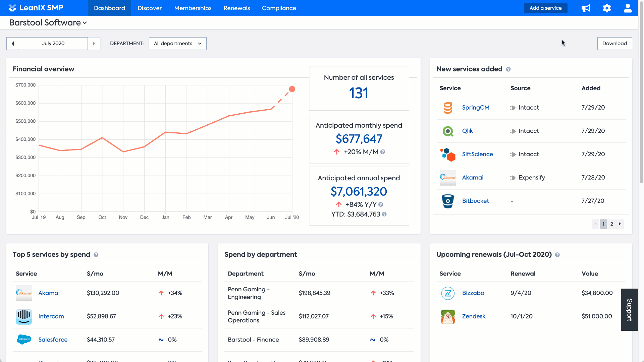Viewport: 644px width, 362px height.
Task: Open the Compliance tab
Action: [x=279, y=8]
